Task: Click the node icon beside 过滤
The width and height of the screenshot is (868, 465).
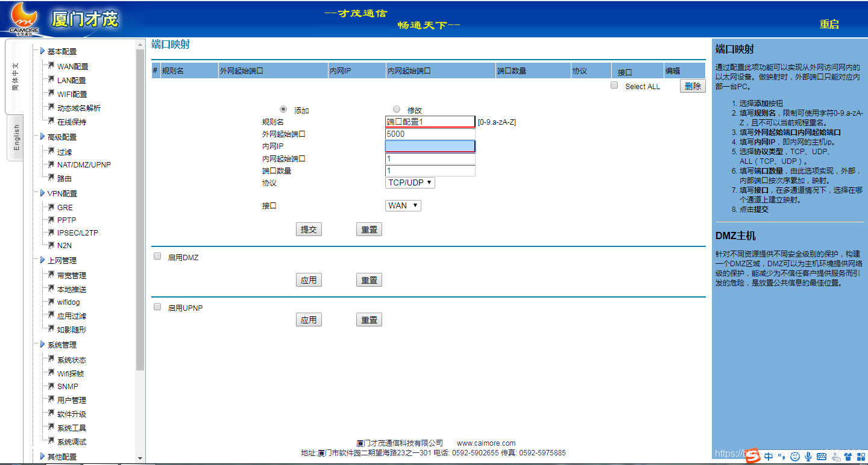Action: [51, 151]
